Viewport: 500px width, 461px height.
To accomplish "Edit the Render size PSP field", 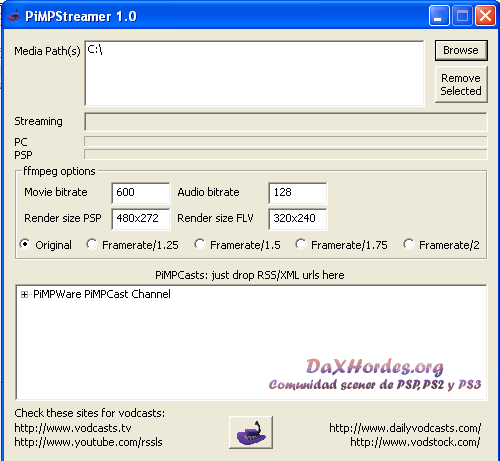I will tap(141, 218).
